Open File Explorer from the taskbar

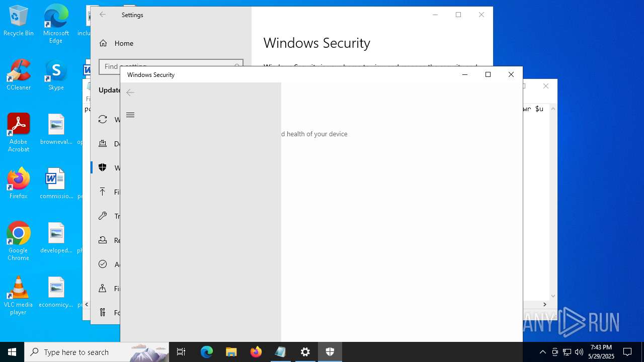[231, 352]
